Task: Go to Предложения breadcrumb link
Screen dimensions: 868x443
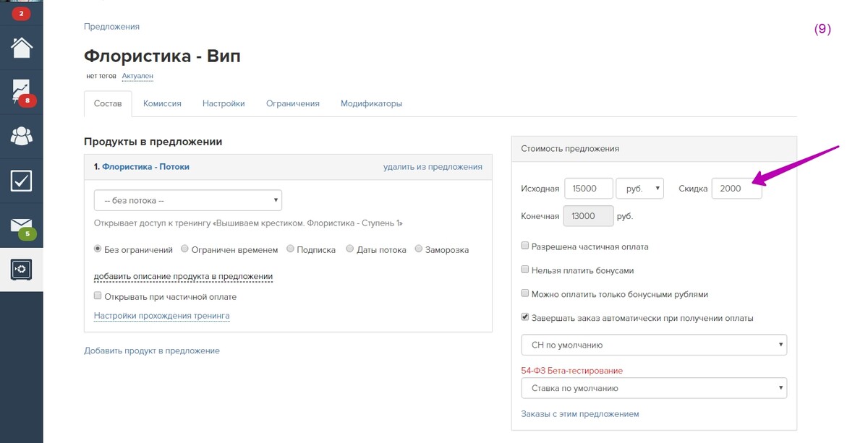Action: (111, 27)
